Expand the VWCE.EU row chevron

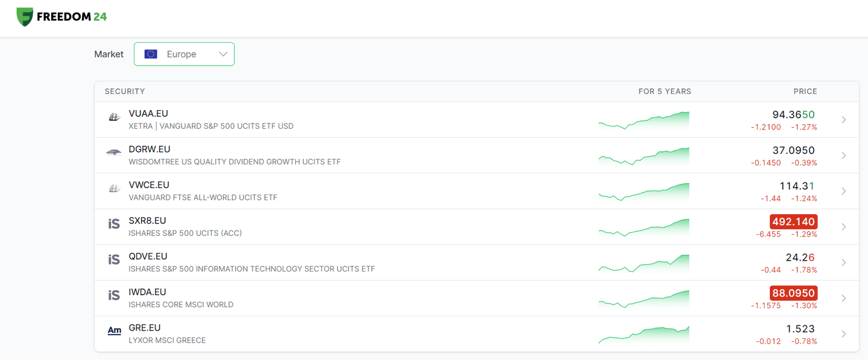[844, 191]
